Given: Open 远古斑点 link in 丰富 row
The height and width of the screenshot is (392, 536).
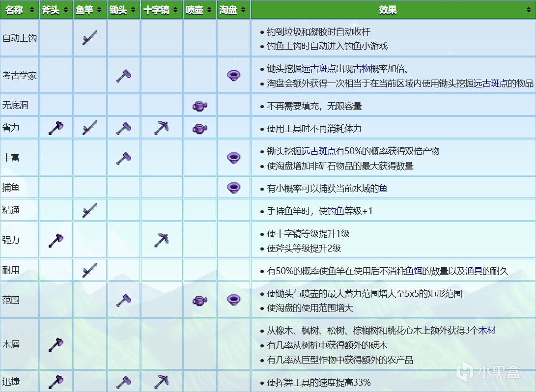Looking at the screenshot, I should pyautogui.click(x=318, y=151).
